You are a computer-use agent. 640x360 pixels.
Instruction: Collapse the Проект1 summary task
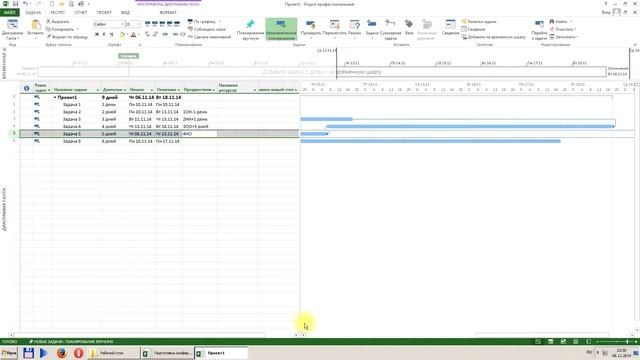tap(55, 98)
